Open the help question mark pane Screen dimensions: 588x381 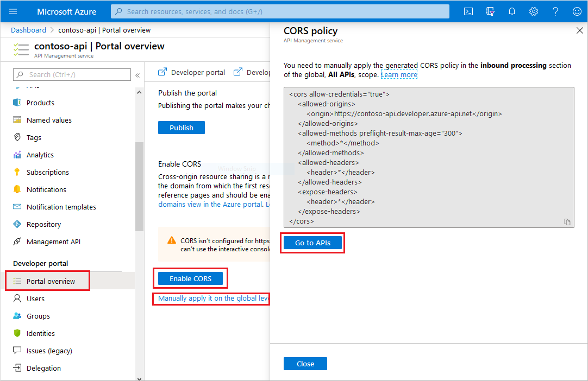tap(555, 11)
